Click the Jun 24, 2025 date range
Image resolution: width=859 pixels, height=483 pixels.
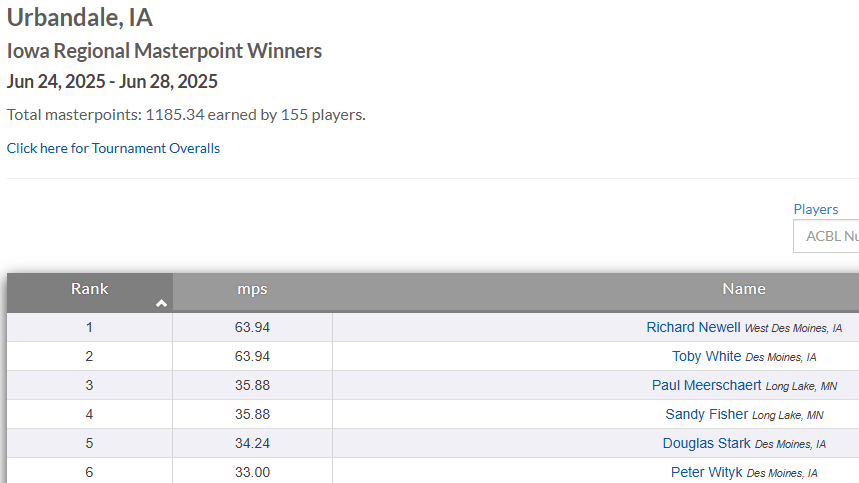click(x=112, y=82)
